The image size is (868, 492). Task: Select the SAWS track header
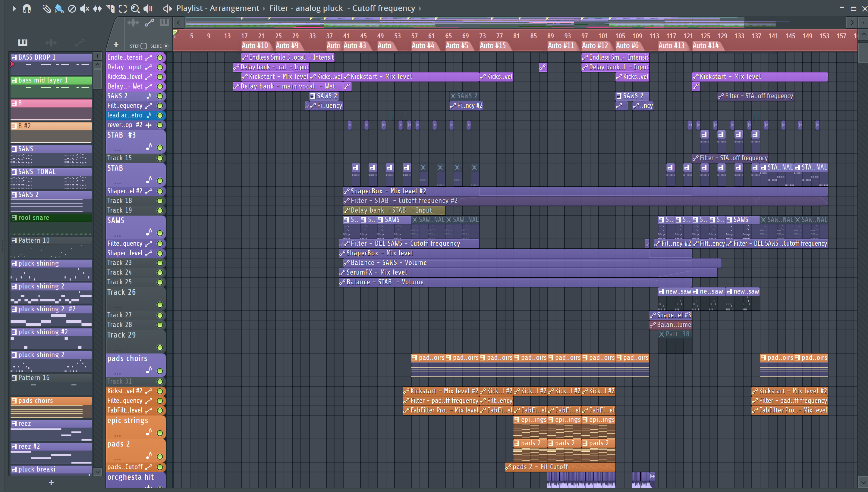136,226
